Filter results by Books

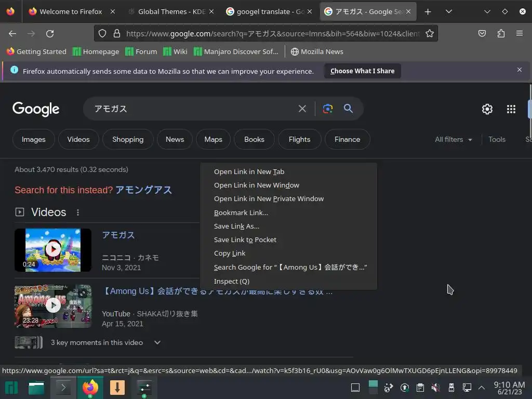pyautogui.click(x=254, y=139)
